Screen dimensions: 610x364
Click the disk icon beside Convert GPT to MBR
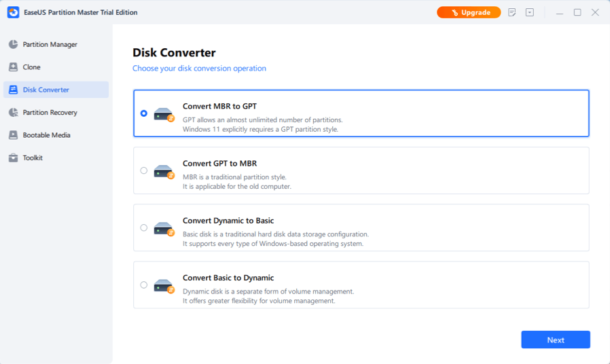[x=164, y=171]
